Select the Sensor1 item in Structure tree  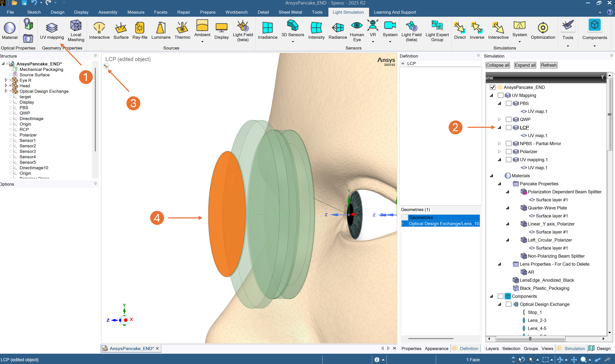tap(28, 140)
